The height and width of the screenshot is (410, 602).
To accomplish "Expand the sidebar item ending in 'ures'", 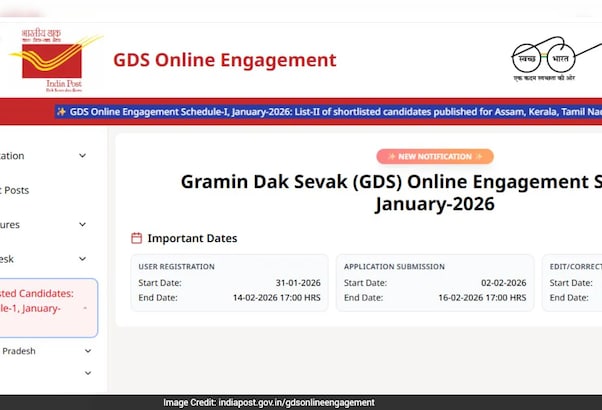I will click(x=43, y=224).
